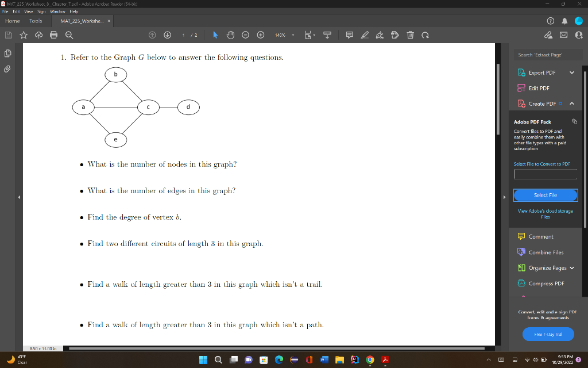
Task: Zoom in with the plus icon
Action: (261, 35)
